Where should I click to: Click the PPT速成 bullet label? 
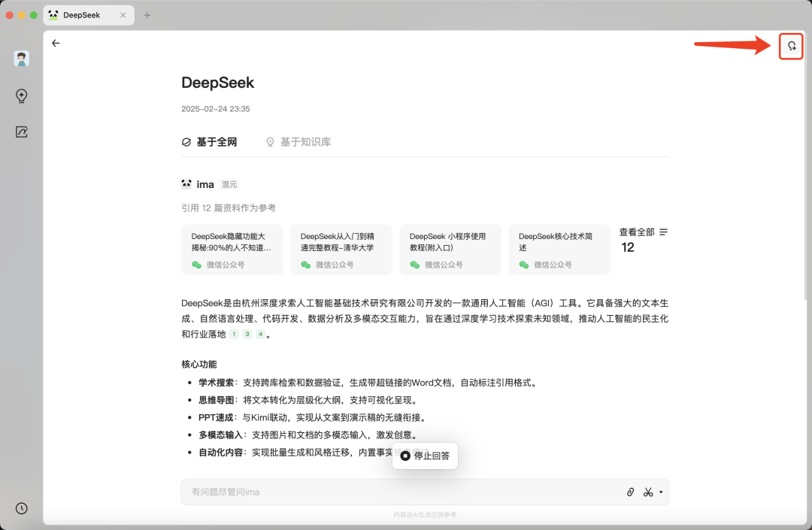click(x=216, y=418)
